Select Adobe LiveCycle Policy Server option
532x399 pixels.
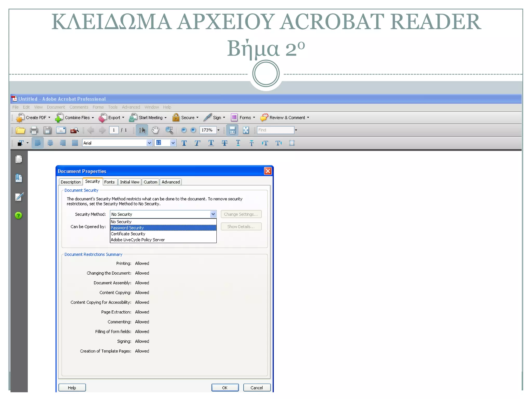[x=163, y=240]
